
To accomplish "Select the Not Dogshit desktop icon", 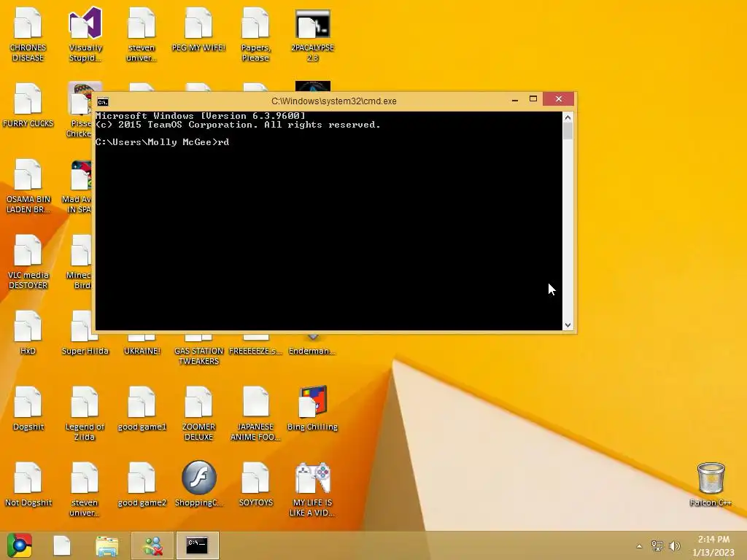I will [x=28, y=485].
